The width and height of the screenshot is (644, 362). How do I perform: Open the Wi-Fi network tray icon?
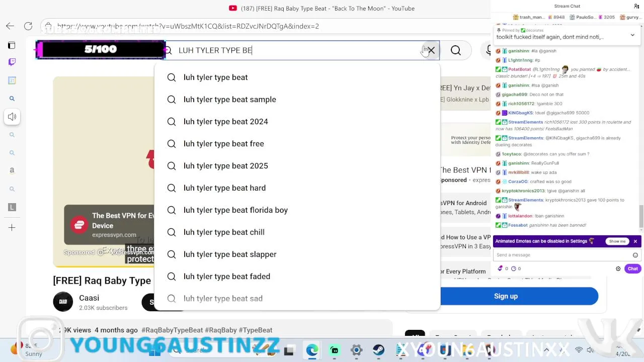pos(579,350)
